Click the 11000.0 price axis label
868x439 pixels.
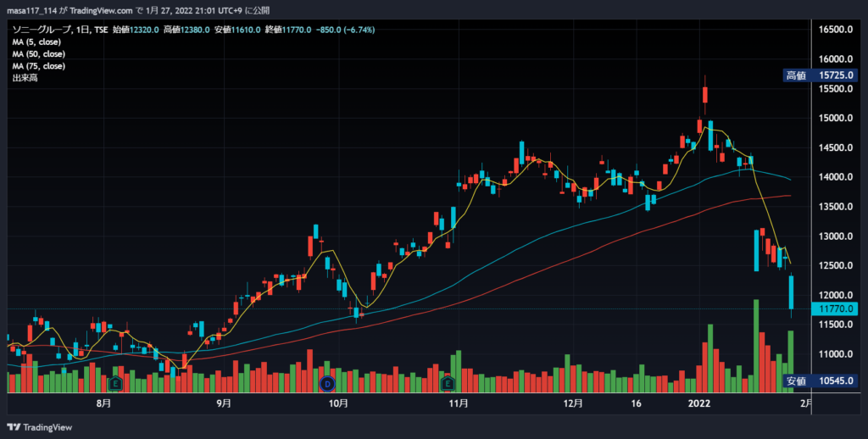pyautogui.click(x=835, y=354)
